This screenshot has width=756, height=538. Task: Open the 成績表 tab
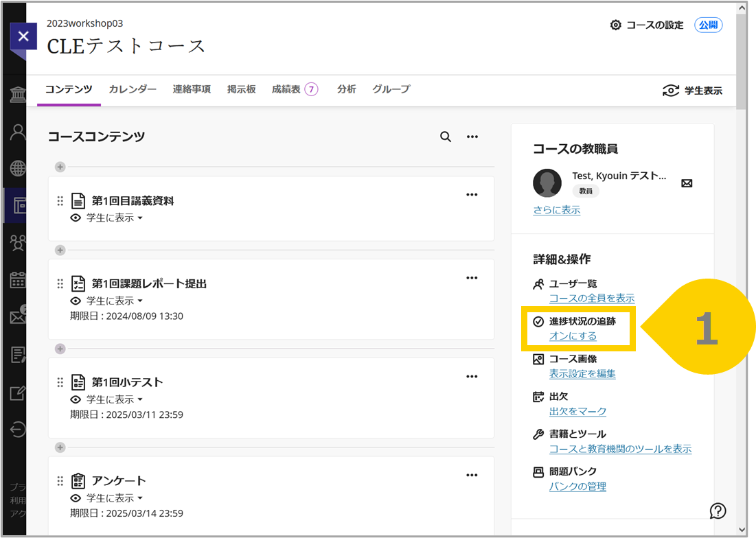(x=295, y=89)
